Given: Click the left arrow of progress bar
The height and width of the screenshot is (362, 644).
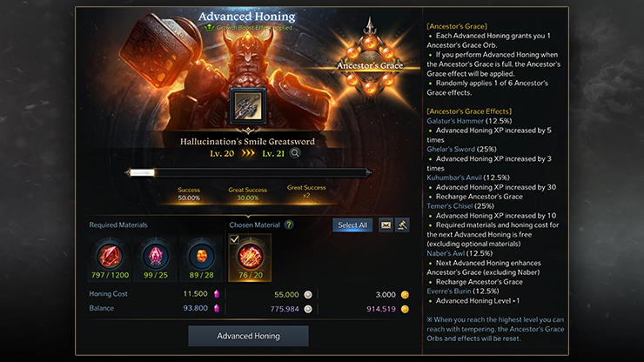Looking at the screenshot, I should click(127, 172).
